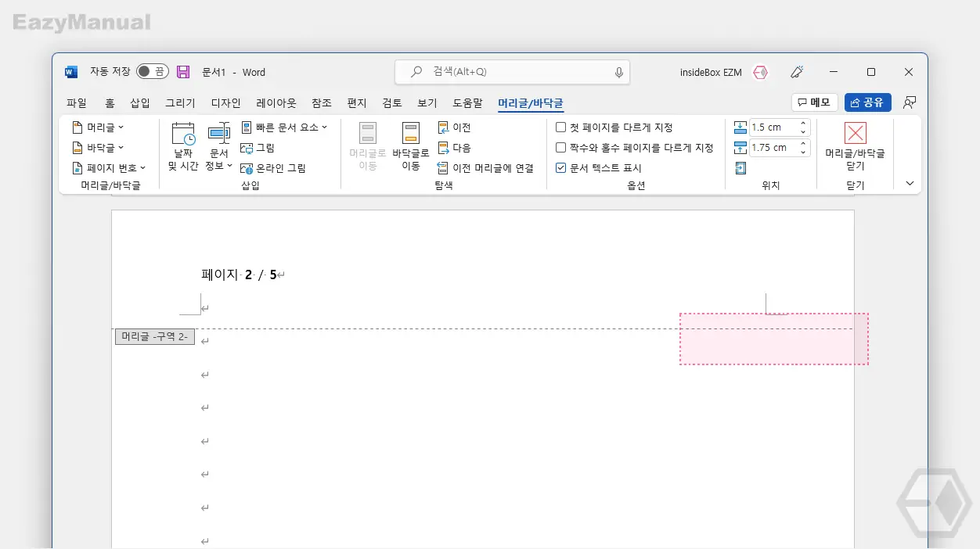Click the pen and sparkle icon in title bar
This screenshot has height=549, width=980.
coord(797,72)
